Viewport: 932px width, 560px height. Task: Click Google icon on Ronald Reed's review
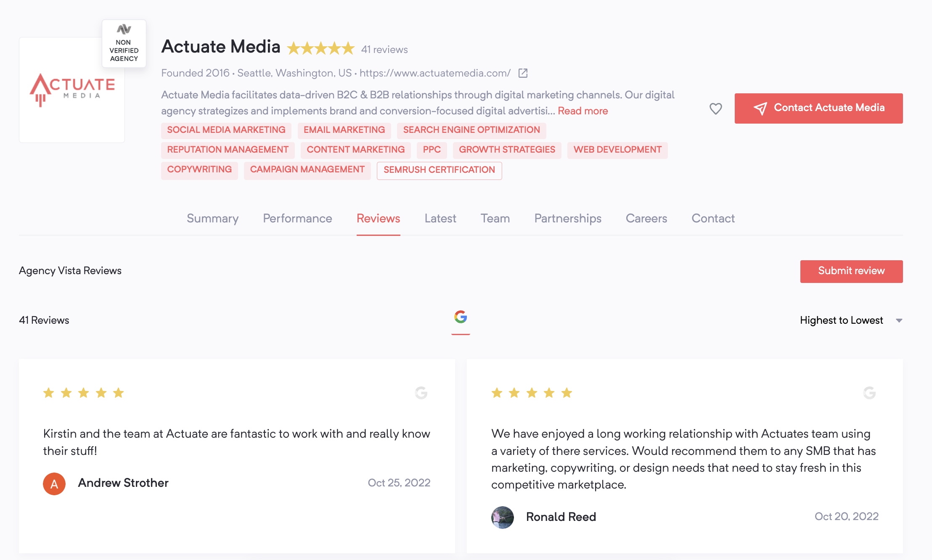(869, 393)
